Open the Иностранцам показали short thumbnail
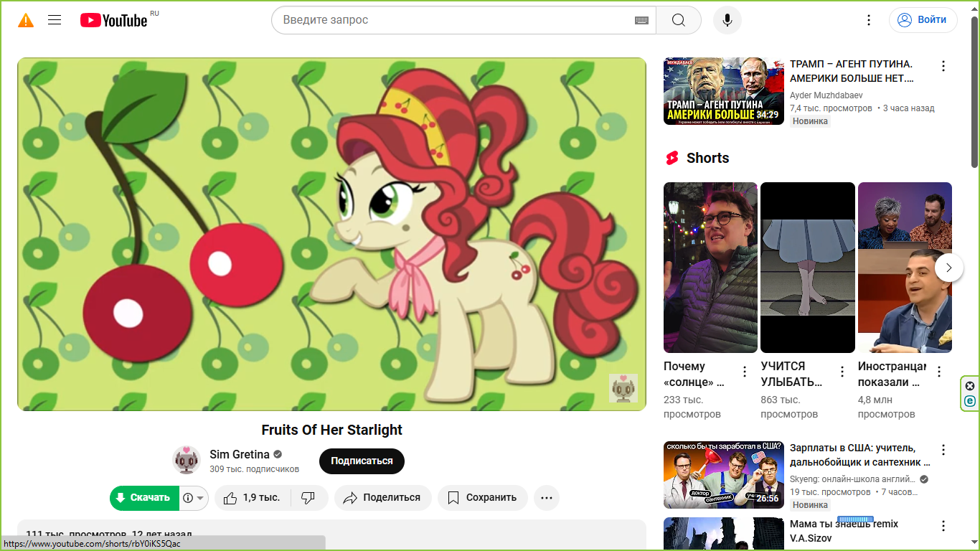Screen dimensions: 980x551 coord(905,268)
